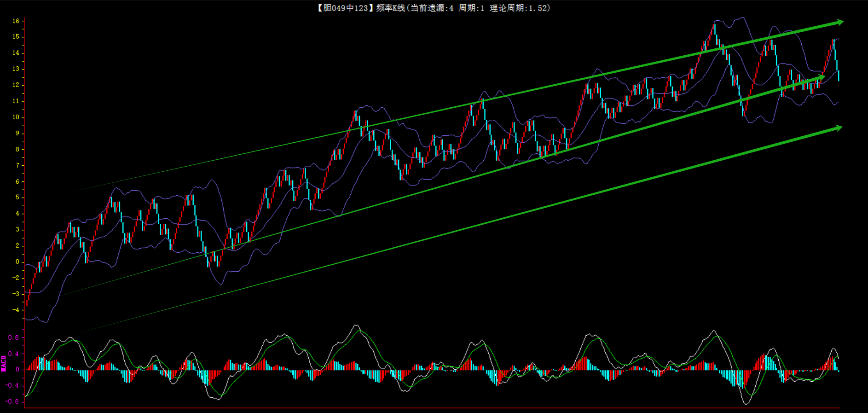868x413 pixels.
Task: Click the MACD indicator label
Action: click(x=4, y=363)
